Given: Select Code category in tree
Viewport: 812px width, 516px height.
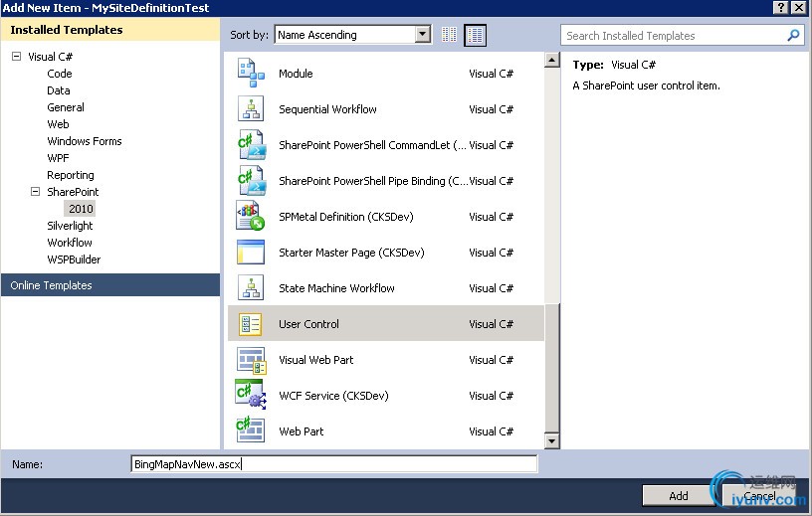Looking at the screenshot, I should click(x=60, y=74).
